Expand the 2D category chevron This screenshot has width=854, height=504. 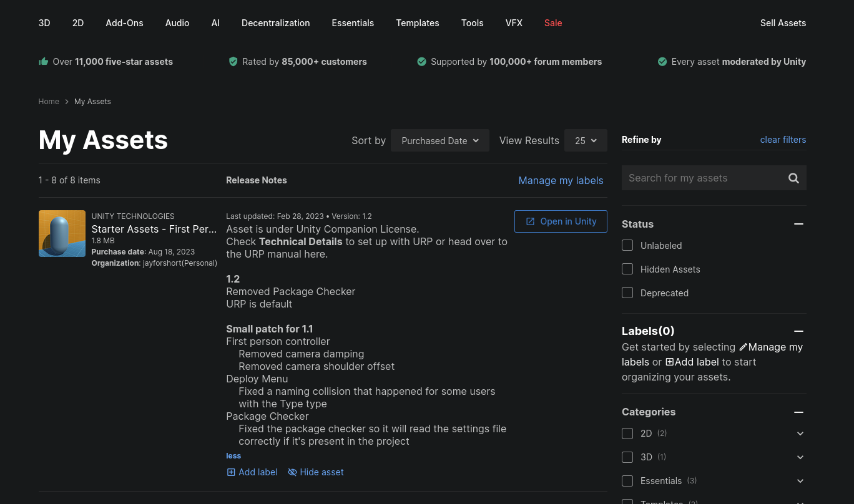[x=800, y=434]
